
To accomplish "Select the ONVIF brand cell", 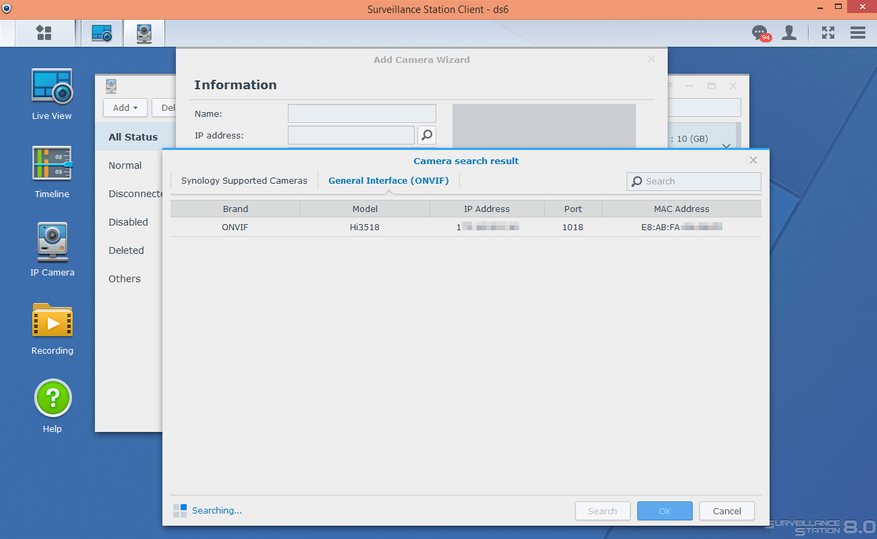I will 235,227.
